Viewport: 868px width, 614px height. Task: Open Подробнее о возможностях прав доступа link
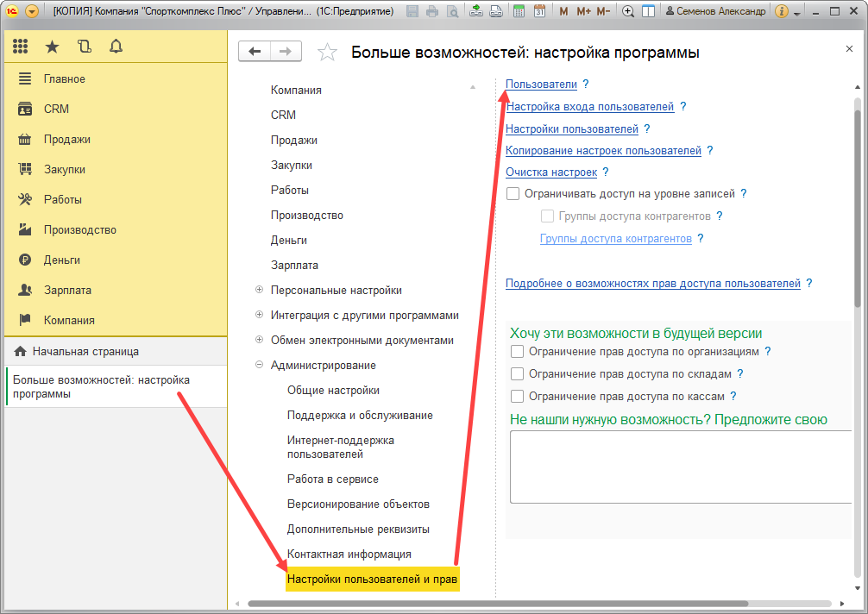pos(653,283)
